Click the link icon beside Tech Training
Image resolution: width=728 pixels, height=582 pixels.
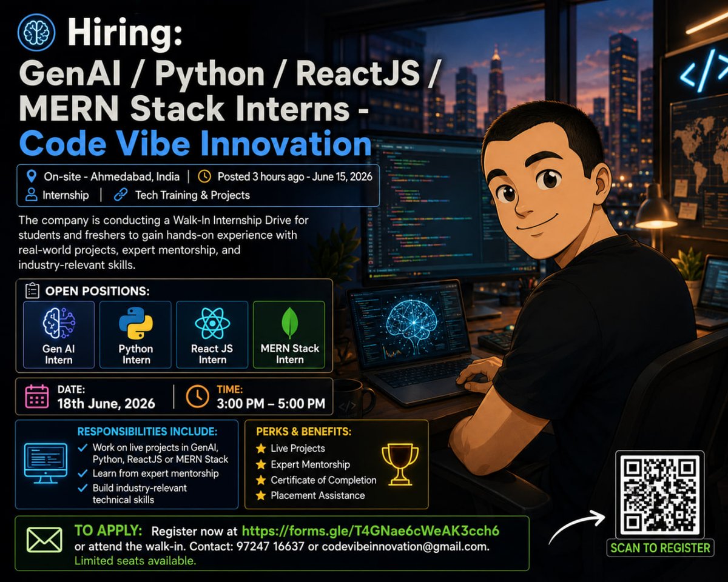[120, 195]
